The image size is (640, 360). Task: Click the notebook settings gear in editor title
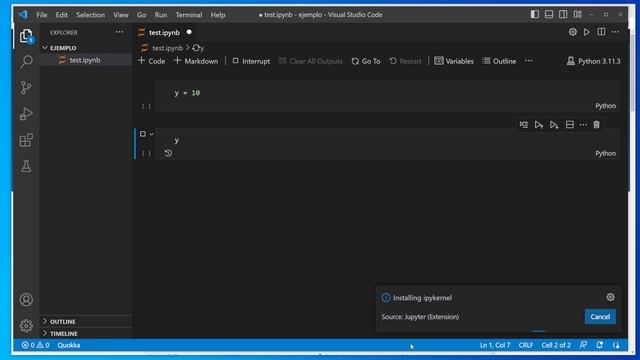point(573,32)
